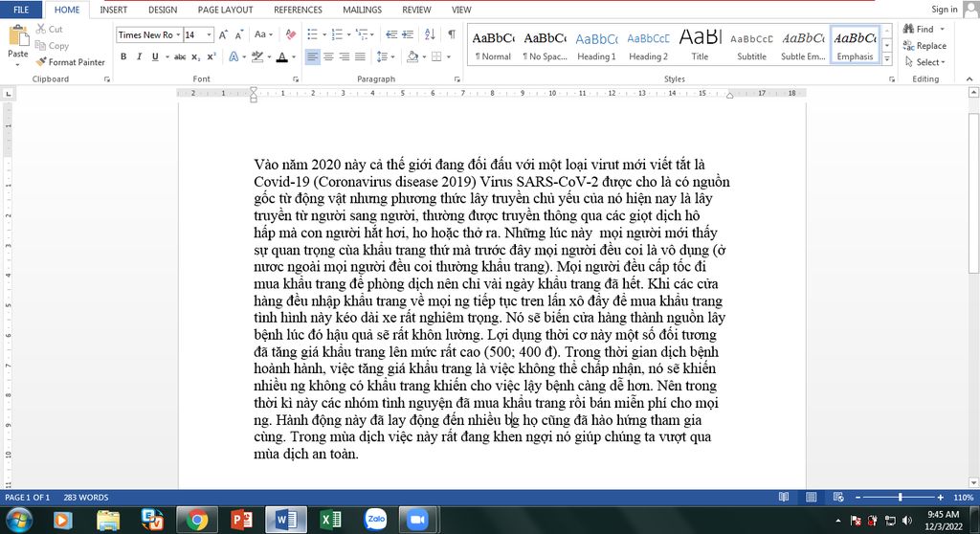The image size is (980, 534).
Task: Justify the paragraph text
Action: click(361, 56)
